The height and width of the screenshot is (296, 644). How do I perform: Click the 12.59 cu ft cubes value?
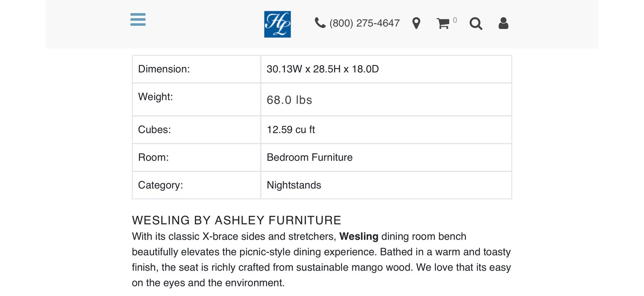(291, 129)
